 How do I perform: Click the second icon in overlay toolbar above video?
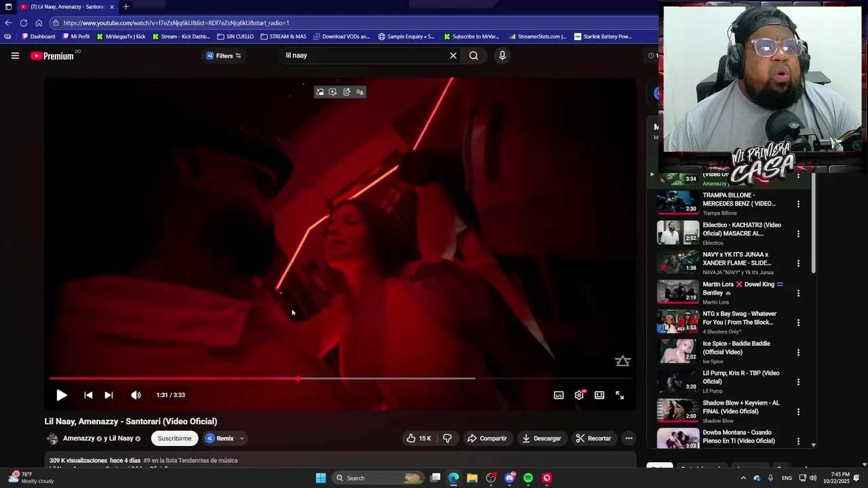(x=333, y=92)
